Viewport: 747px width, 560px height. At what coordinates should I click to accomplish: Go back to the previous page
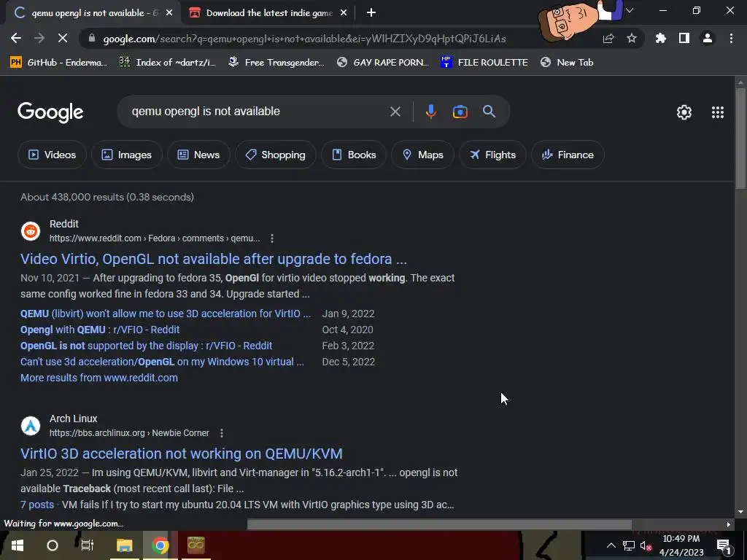pyautogui.click(x=16, y=38)
